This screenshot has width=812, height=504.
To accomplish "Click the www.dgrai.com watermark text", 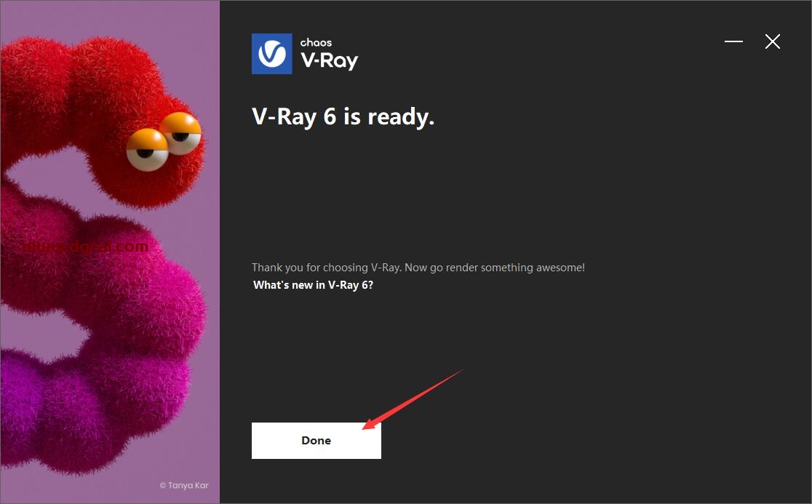I will pos(85,247).
